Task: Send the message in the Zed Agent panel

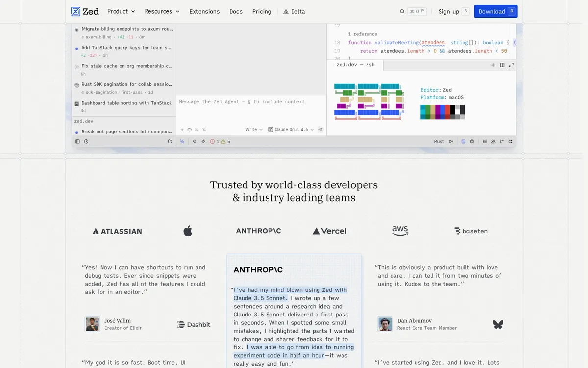Action: click(320, 130)
